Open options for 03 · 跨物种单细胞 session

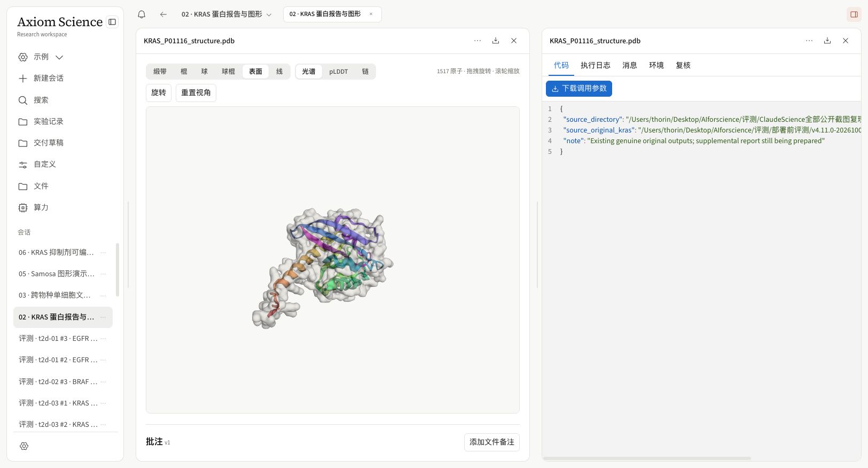pos(103,295)
